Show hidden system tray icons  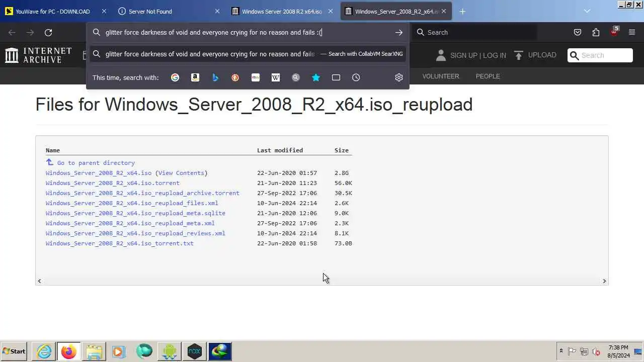(561, 351)
